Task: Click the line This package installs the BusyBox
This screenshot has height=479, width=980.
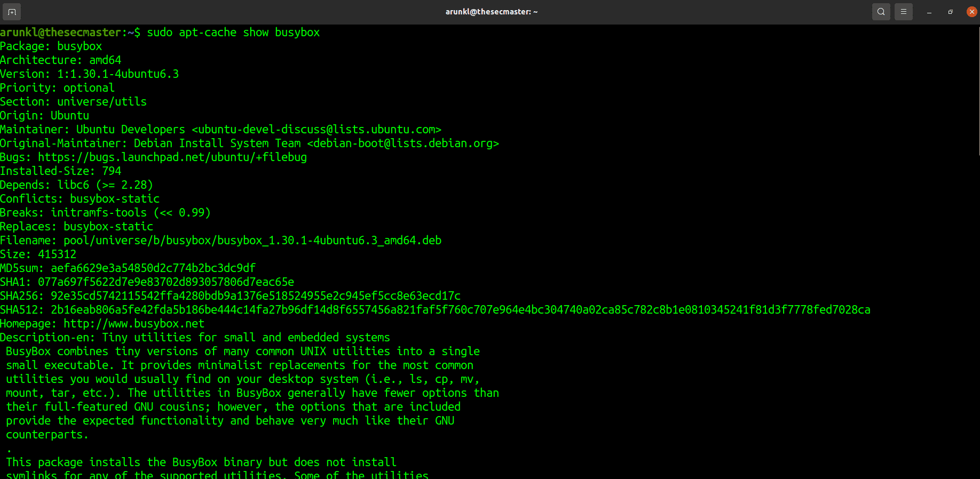Action: tap(201, 462)
